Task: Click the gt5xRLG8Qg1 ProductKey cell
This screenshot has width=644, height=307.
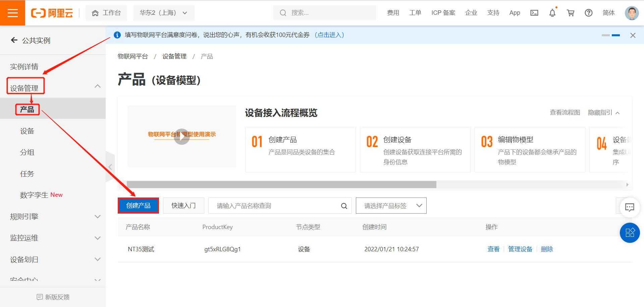Action: (x=222, y=249)
